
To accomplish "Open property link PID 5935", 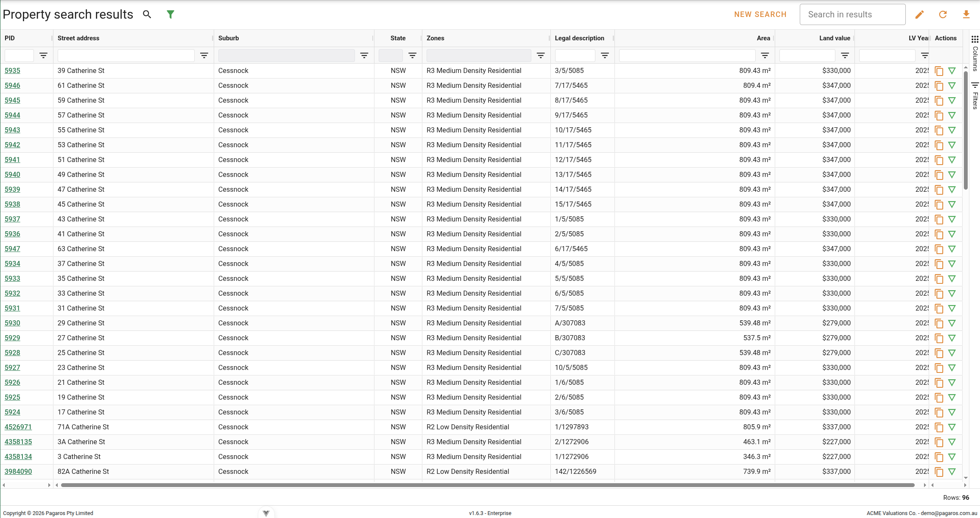I will tap(12, 70).
